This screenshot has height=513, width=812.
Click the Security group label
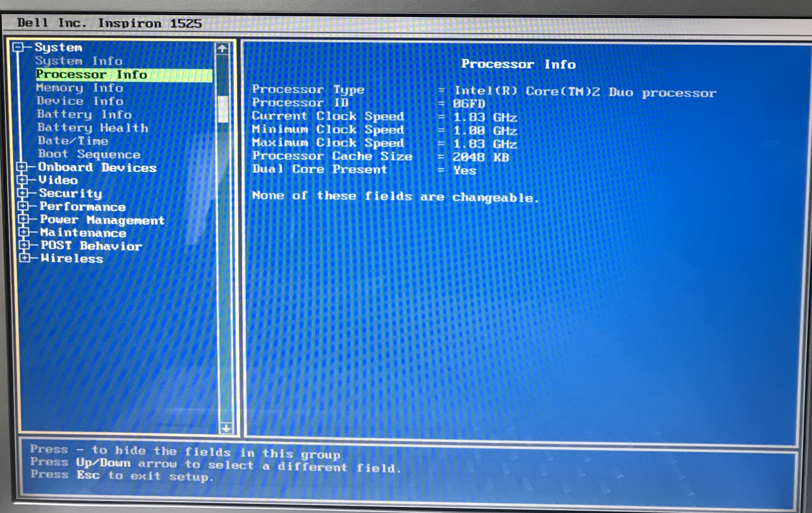click(71, 193)
